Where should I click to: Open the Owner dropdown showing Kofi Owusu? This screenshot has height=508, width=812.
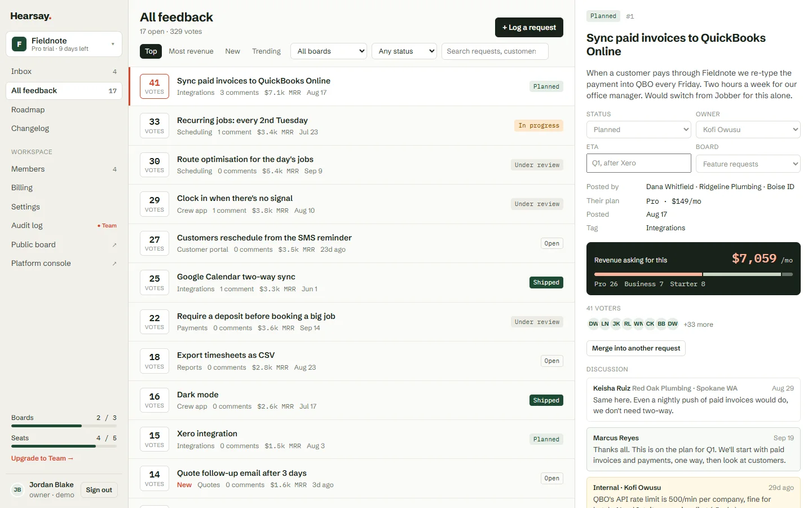point(748,130)
